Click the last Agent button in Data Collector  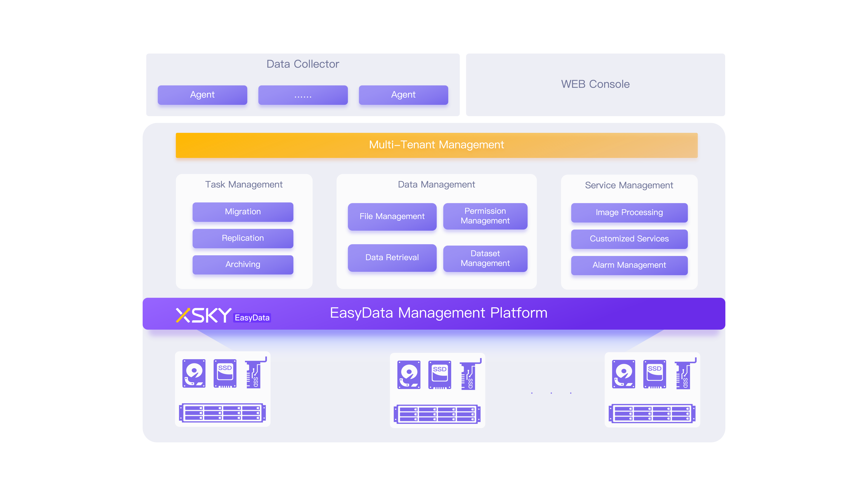(x=403, y=95)
